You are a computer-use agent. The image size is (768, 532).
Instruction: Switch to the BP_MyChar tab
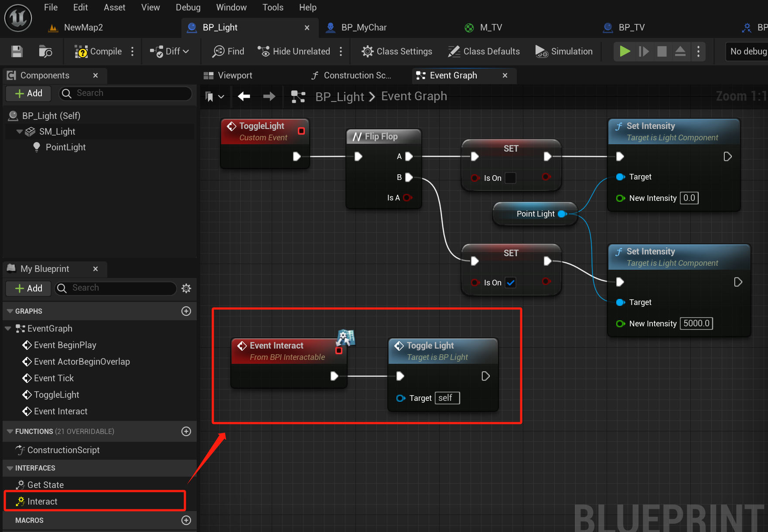357,27
